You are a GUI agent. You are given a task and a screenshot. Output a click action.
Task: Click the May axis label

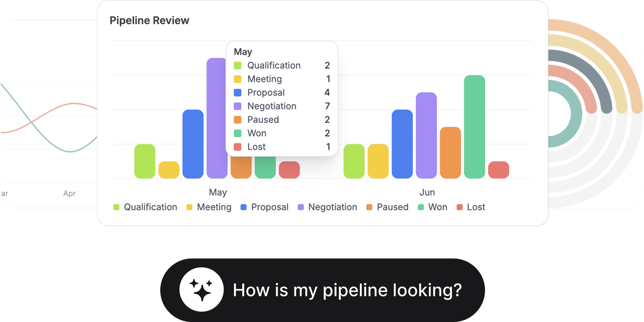218,193
